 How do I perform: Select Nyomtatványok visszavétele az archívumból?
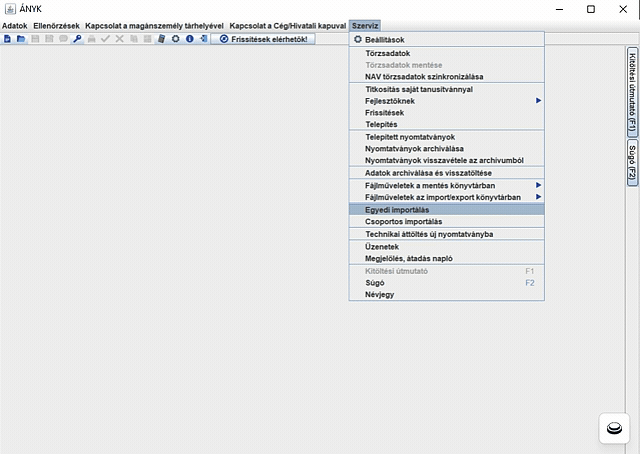(x=447, y=160)
